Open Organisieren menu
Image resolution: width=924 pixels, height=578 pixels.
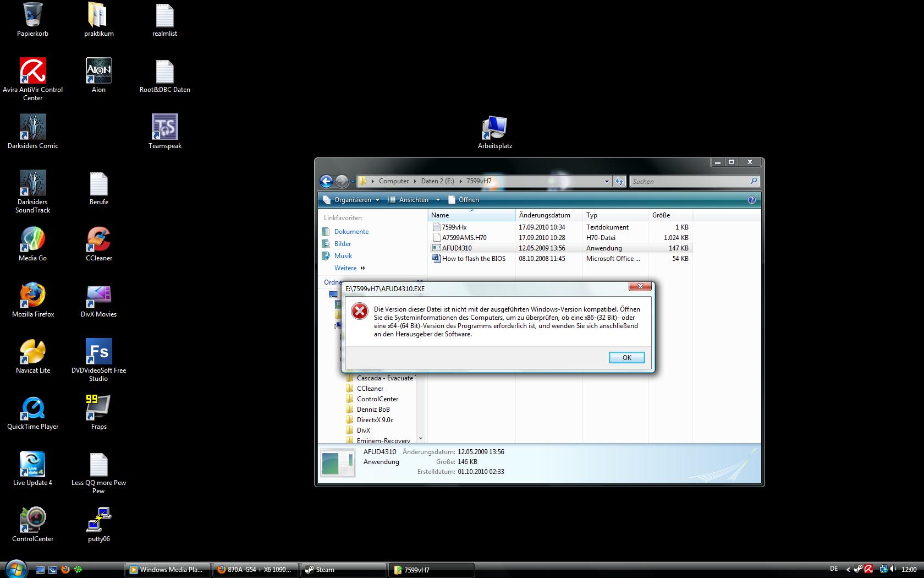352,200
